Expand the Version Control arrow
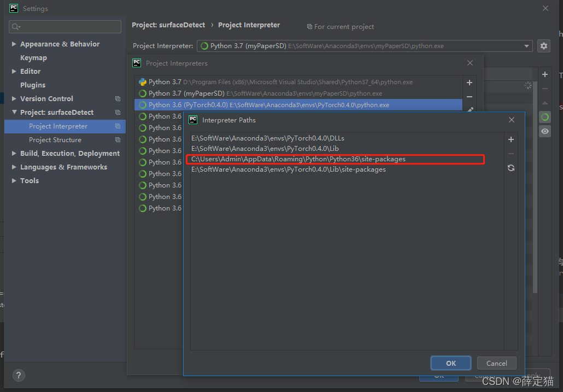This screenshot has height=392, width=563. pos(14,98)
